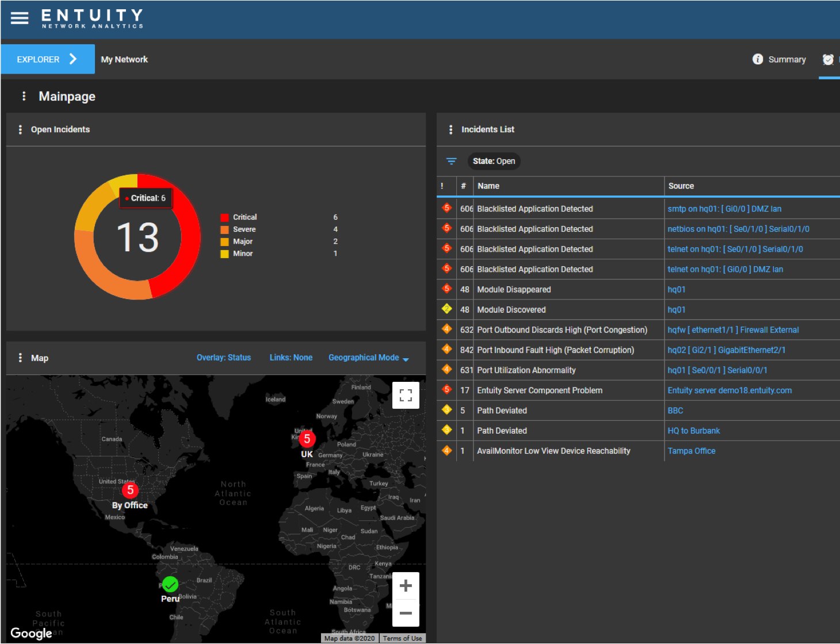Image resolution: width=840 pixels, height=644 pixels.
Task: Open the Mainpage kebab options menu
Action: (23, 96)
